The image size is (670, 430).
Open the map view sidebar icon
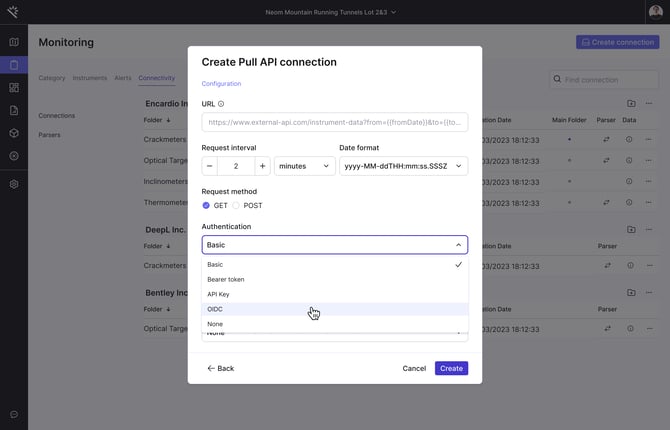[14, 42]
